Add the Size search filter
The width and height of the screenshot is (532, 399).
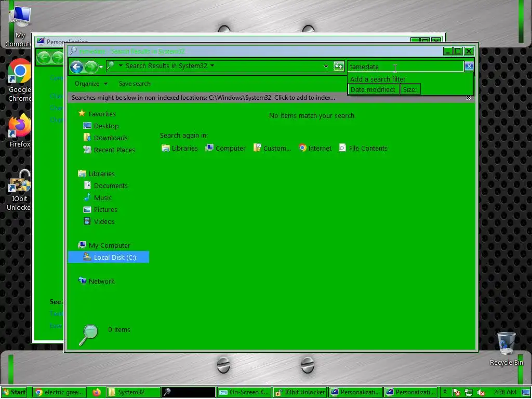410,89
